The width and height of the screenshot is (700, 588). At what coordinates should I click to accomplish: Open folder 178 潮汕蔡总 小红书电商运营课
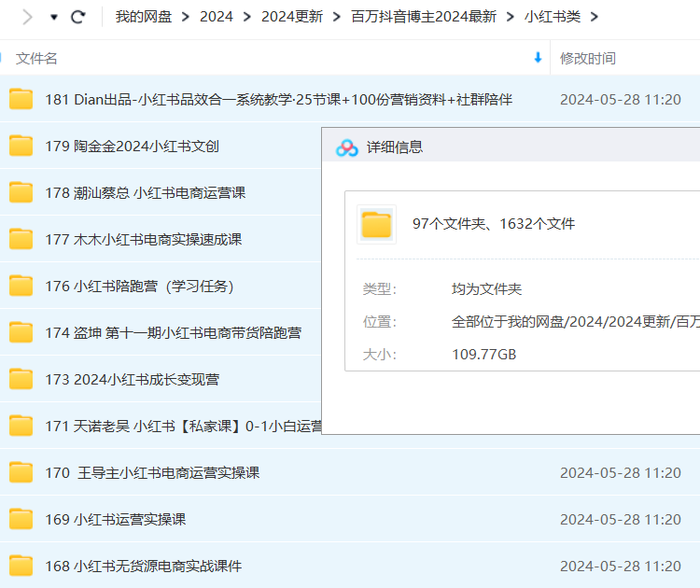tap(145, 192)
